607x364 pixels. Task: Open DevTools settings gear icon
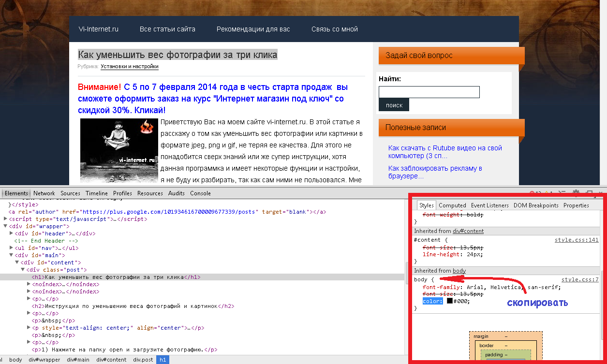pos(576,192)
